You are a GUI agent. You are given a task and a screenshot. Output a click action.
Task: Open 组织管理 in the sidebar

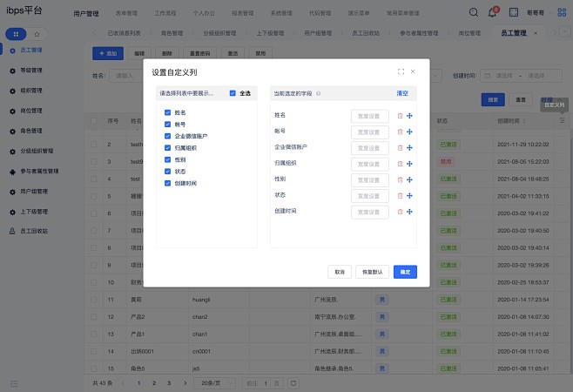31,91
